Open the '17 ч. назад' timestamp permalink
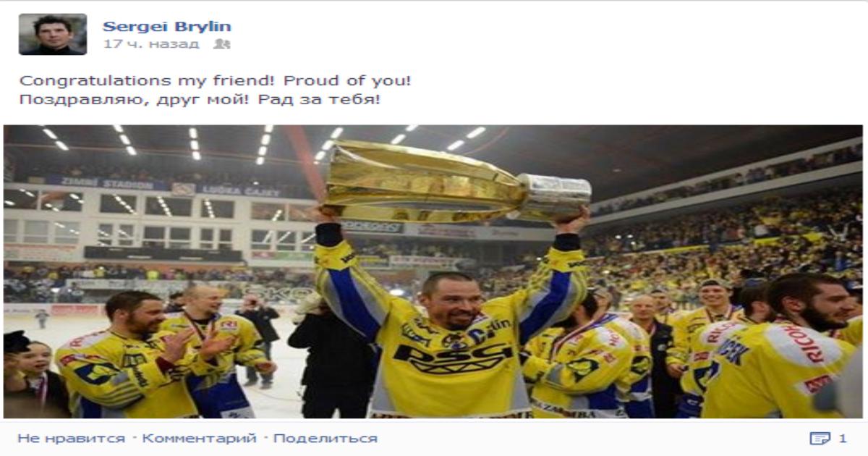Image resolution: width=868 pixels, height=456 pixels. (150, 44)
